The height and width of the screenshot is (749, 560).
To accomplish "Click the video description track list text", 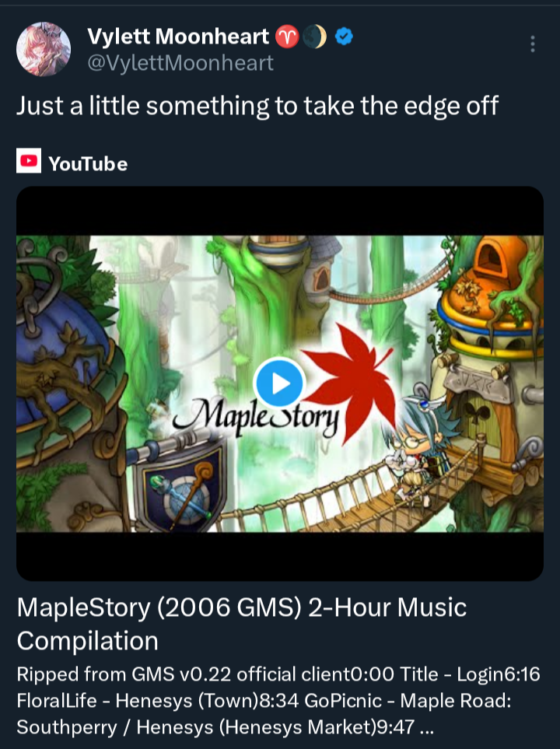I will tap(278, 701).
